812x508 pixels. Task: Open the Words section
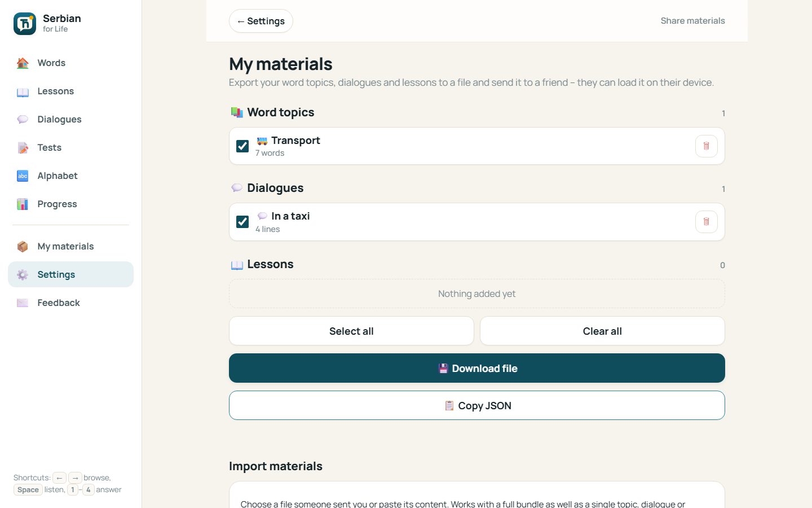click(x=70, y=63)
